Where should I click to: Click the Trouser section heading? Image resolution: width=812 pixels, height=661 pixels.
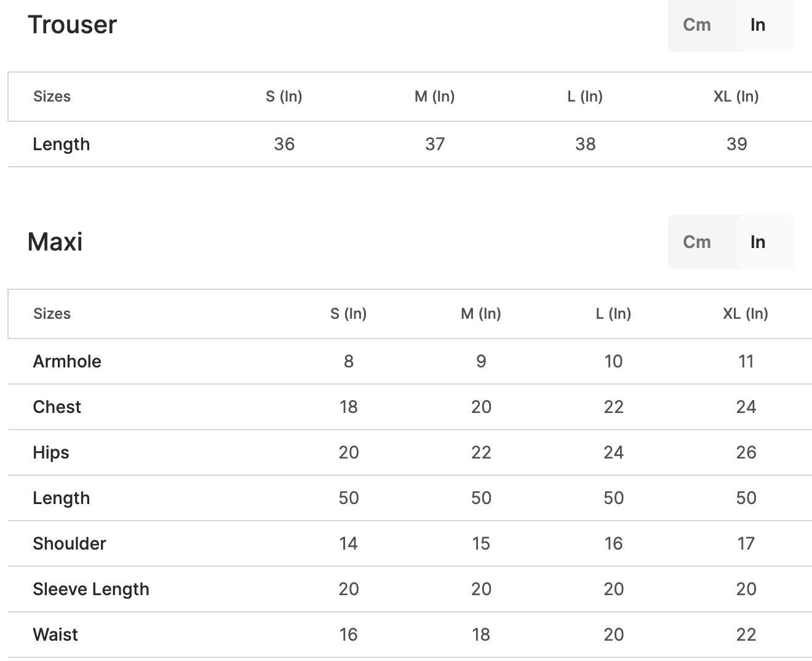[72, 25]
